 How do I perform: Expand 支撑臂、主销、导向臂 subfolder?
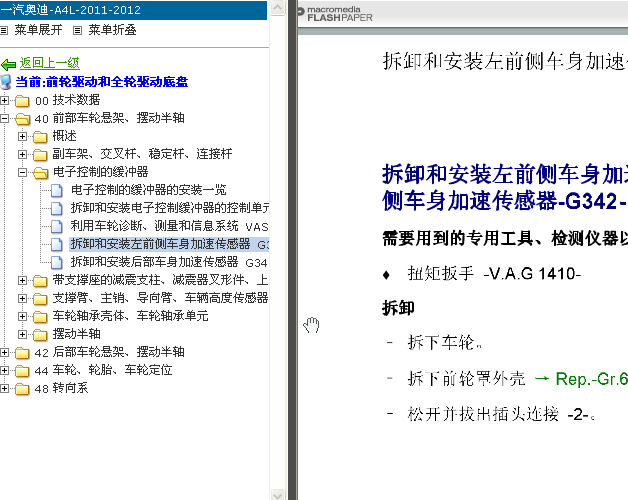coord(22,298)
